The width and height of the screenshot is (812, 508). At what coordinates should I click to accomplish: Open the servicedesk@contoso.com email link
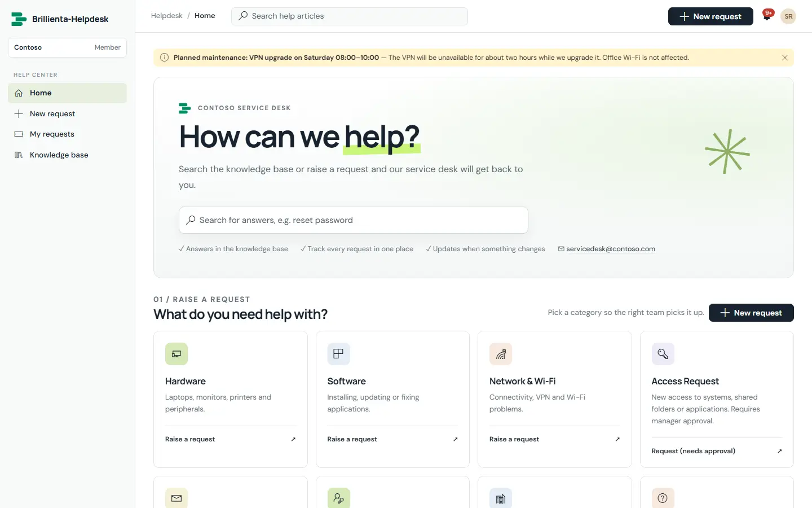[x=611, y=249]
